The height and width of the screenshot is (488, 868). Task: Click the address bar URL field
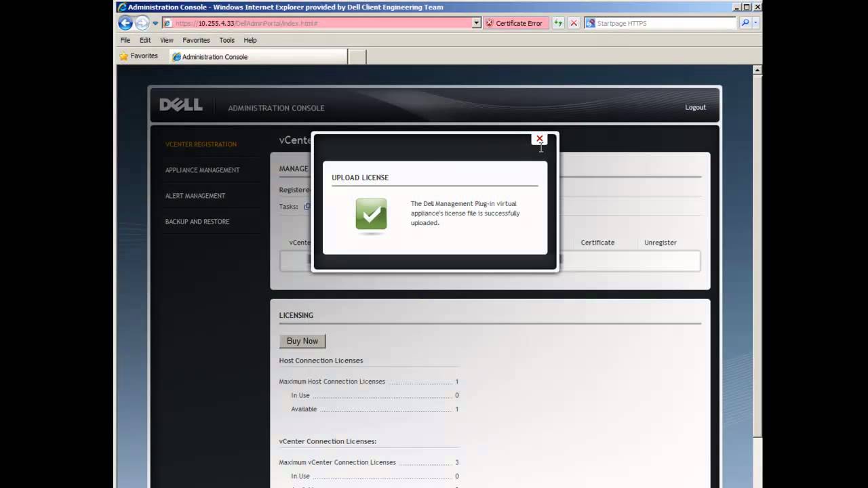[322, 23]
